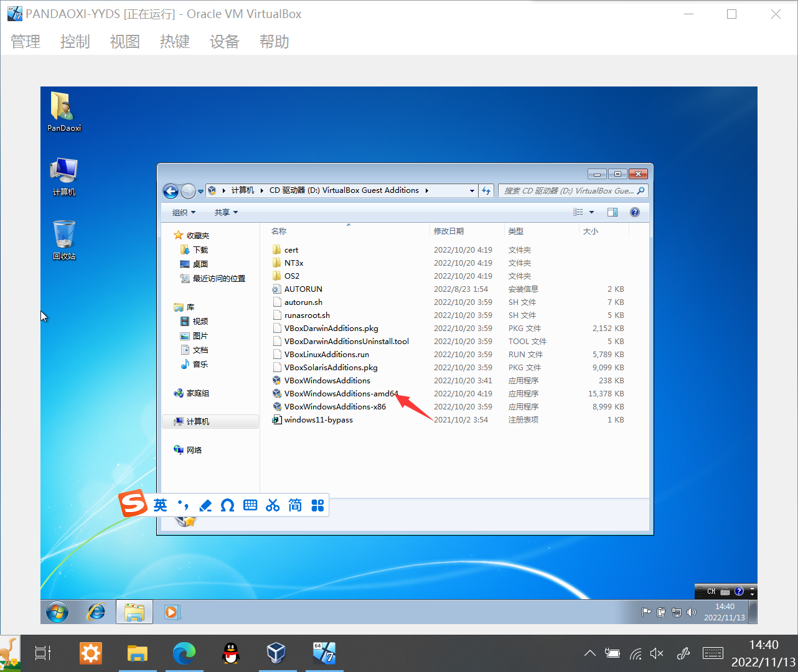Image resolution: width=798 pixels, height=672 pixels.
Task: Open the 共享 dropdown menu
Action: (x=226, y=212)
